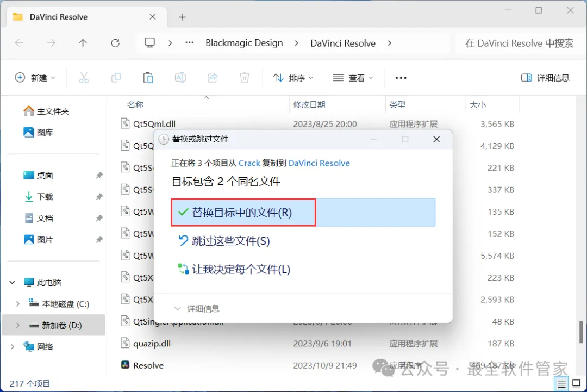This screenshot has width=587, height=392.
Task: Click the Copy icon in toolbar
Action: click(x=116, y=78)
